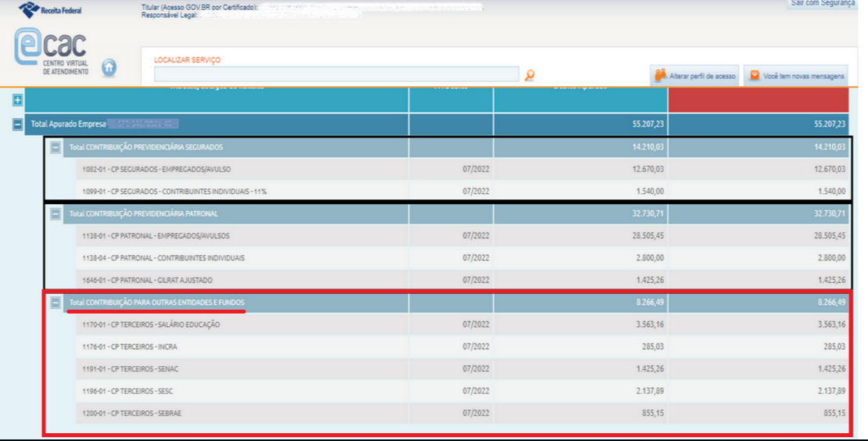Viewport: 868px width, 441px height.
Task: Click the 855,15 value in the debit column
Action: 652,413
